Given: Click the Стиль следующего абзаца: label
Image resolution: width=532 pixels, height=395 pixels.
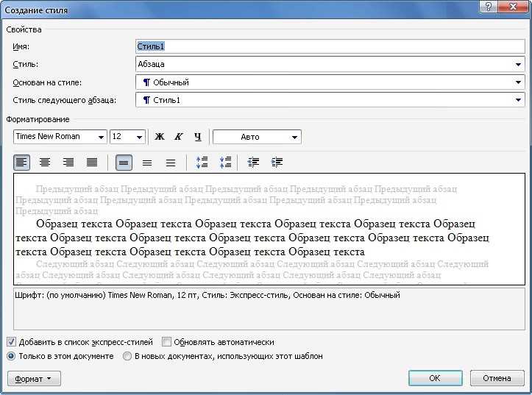Looking at the screenshot, I should [65, 100].
